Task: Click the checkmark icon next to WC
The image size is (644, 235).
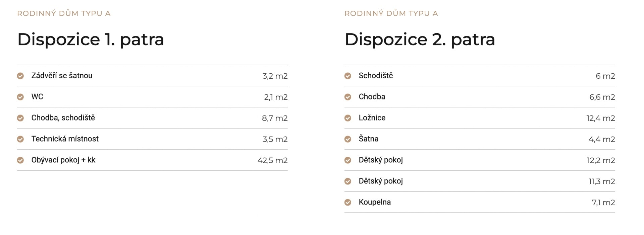Action: click(x=20, y=97)
